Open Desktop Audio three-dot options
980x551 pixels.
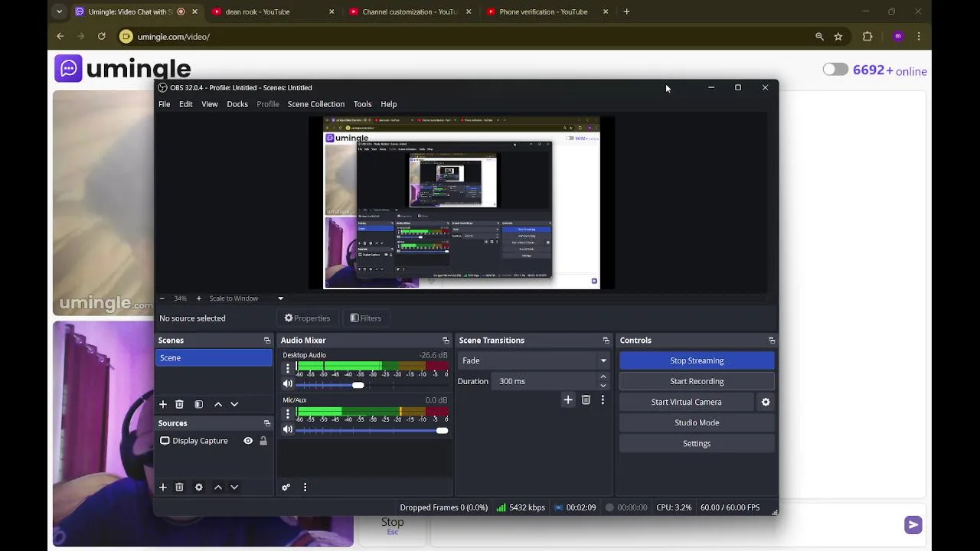288,368
